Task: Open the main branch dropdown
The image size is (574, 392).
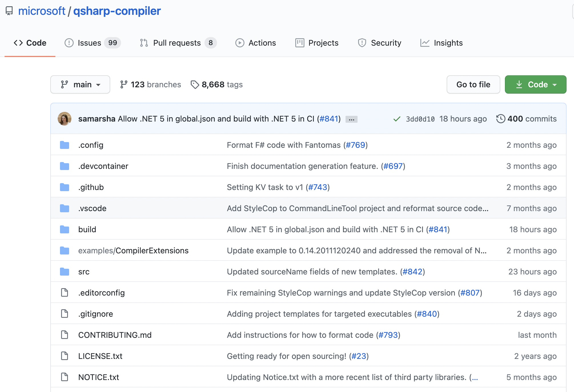Action: pyautogui.click(x=80, y=84)
